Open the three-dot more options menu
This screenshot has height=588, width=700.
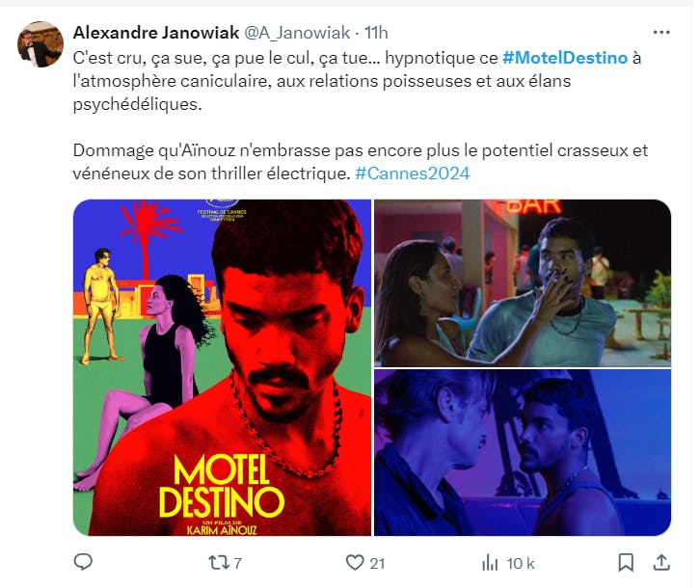coord(661,32)
